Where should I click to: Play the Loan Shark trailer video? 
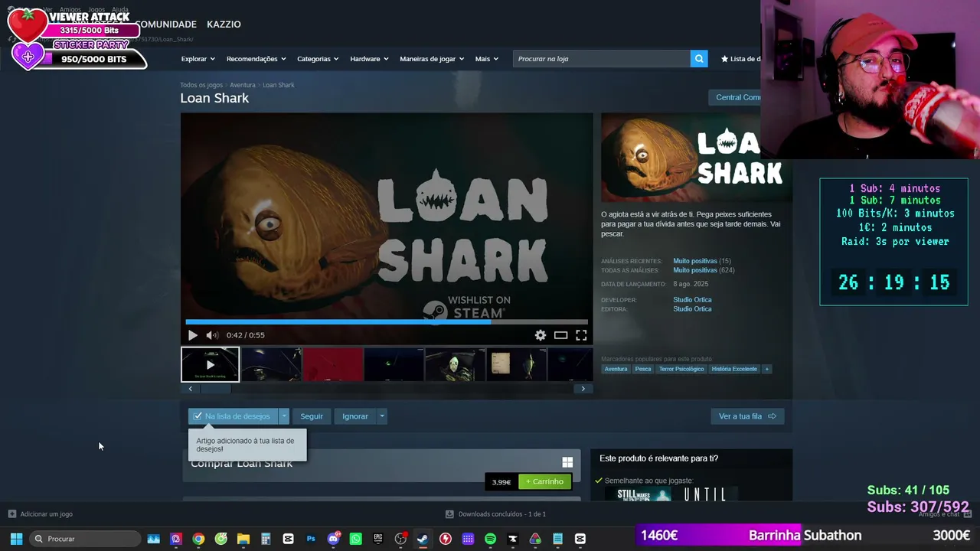click(x=192, y=335)
